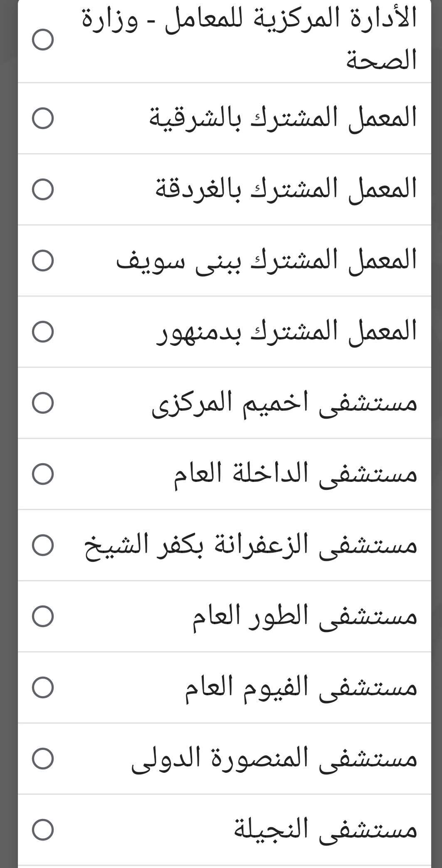Select مستشفى المنصورة الدولى radio button

pyautogui.click(x=43, y=759)
